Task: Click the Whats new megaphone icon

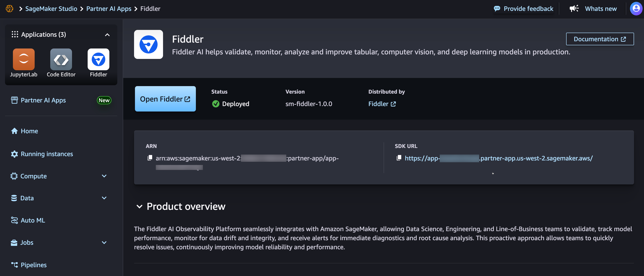Action: [574, 9]
